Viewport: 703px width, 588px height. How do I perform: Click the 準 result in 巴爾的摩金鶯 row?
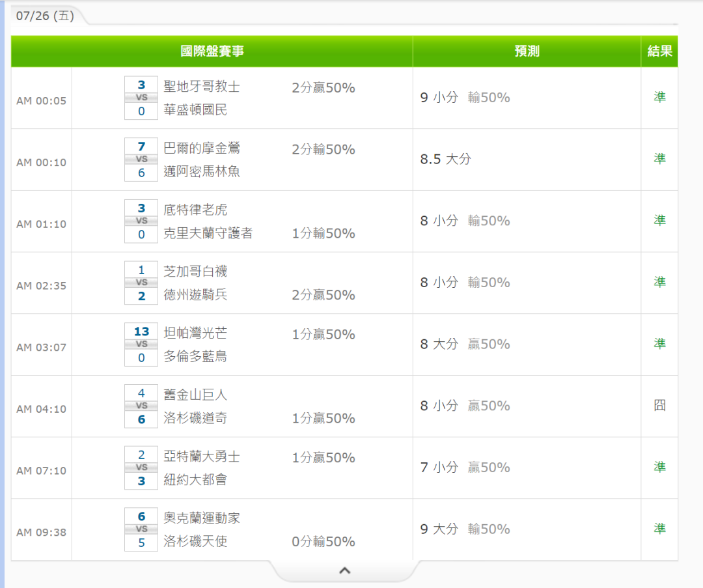click(659, 158)
